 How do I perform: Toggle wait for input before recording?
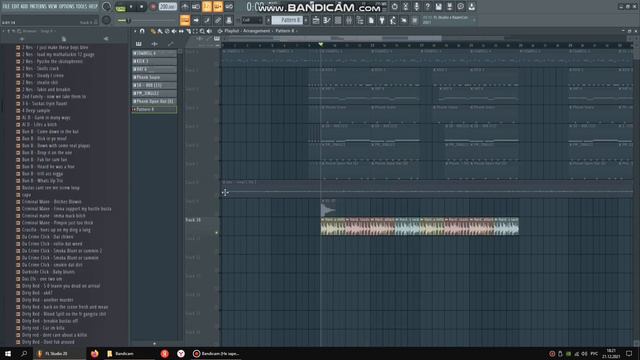196,7
